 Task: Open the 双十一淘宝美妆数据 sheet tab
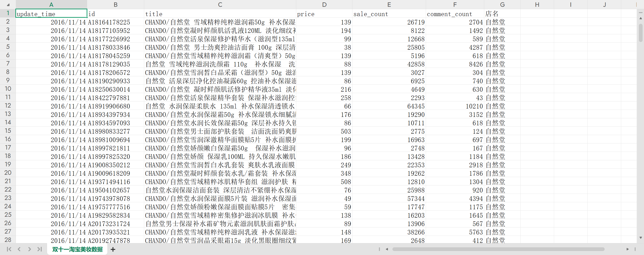point(77,249)
